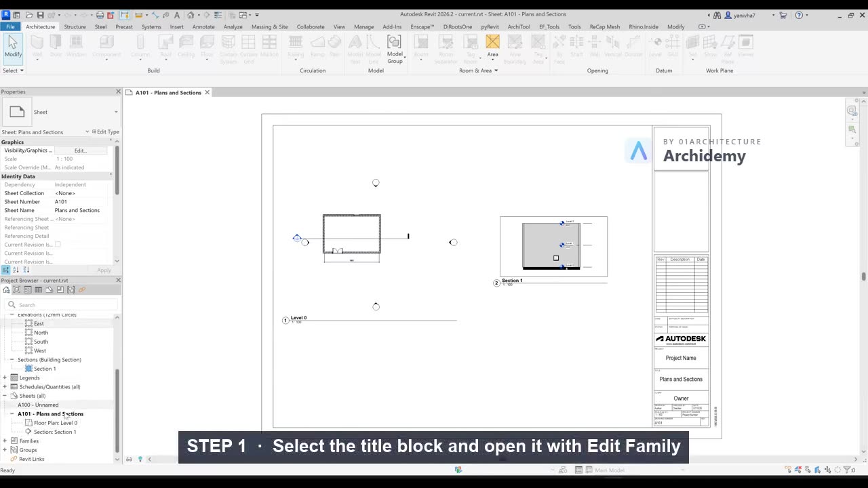Image resolution: width=868 pixels, height=488 pixels.
Task: Expand the Families node
Action: pos(5,441)
